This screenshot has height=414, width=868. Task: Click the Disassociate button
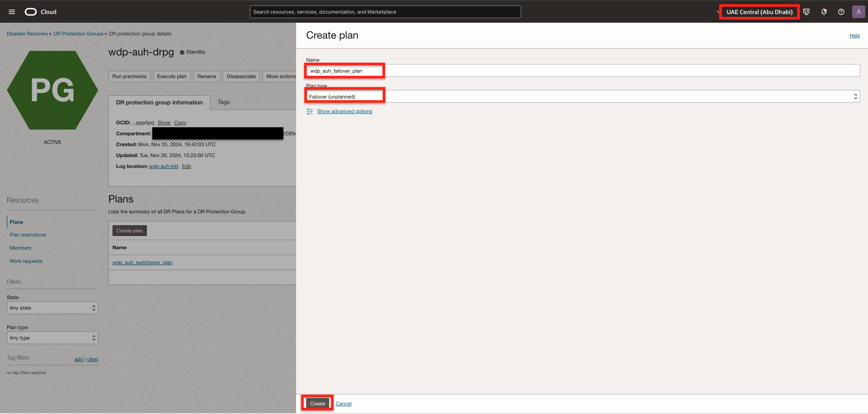tap(241, 76)
